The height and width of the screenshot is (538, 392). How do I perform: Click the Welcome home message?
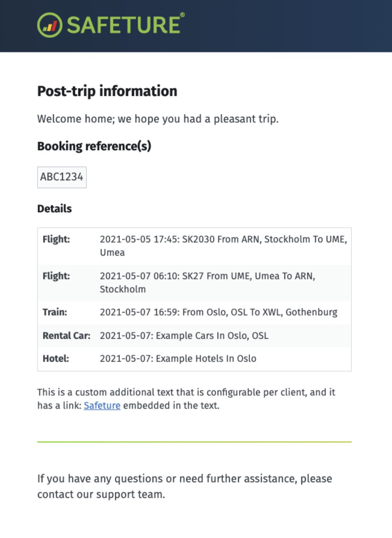tap(157, 119)
